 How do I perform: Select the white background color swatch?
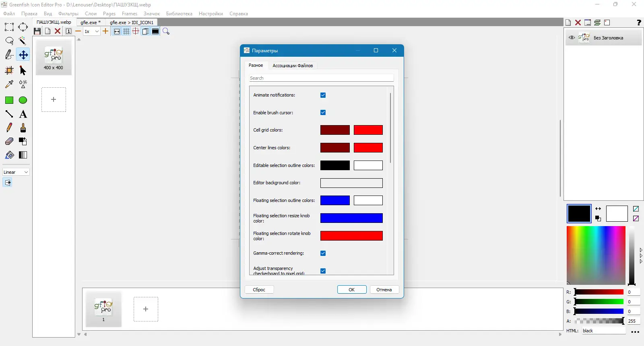[617, 214]
